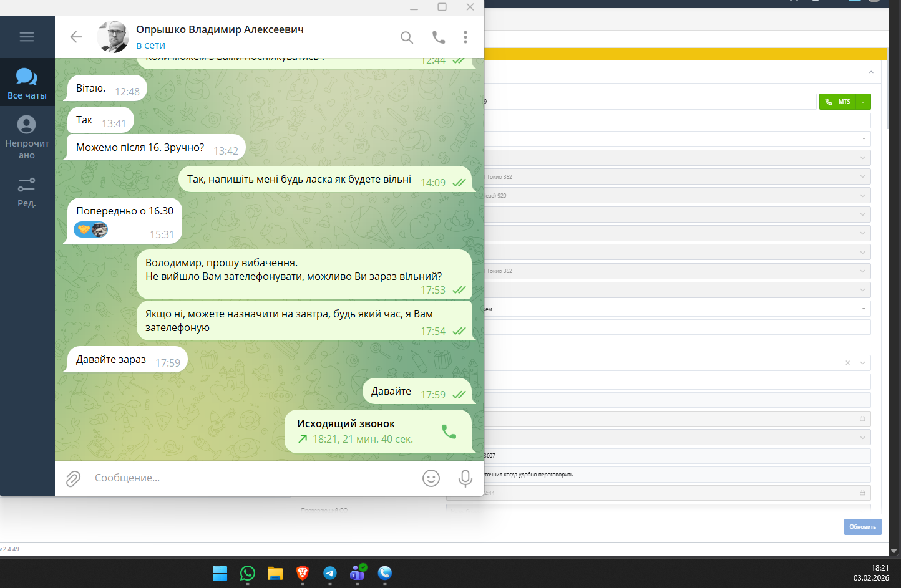Screen dimensions: 901x588
Task: Open Windows Start menu
Action: [x=220, y=574]
